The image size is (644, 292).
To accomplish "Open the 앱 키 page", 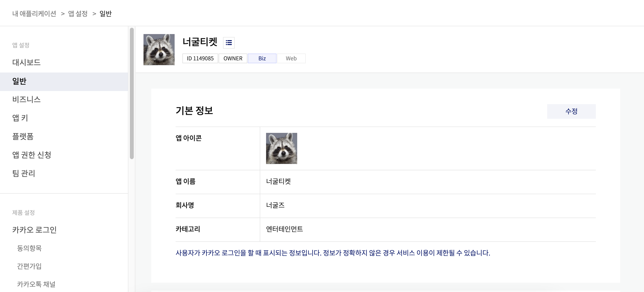I will pos(20,118).
